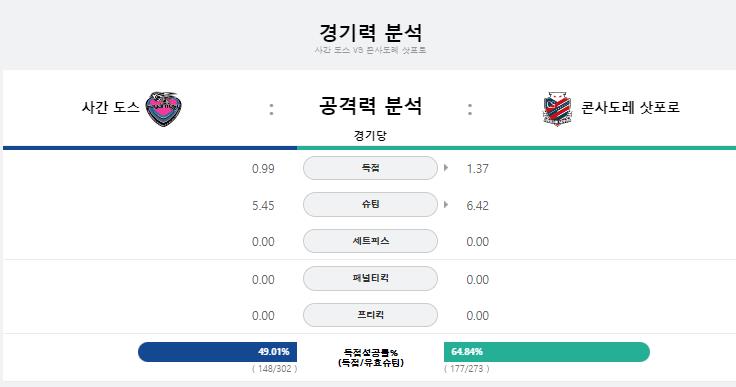The width and height of the screenshot is (736, 387).
Task: Click the arrow beside the 득점 pill
Action: [x=446, y=168]
